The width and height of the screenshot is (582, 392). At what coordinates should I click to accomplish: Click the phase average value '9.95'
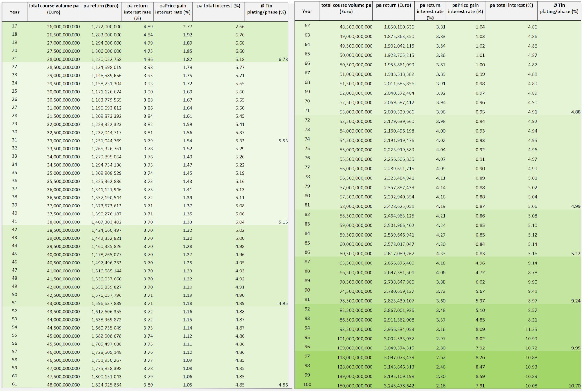[576, 348]
